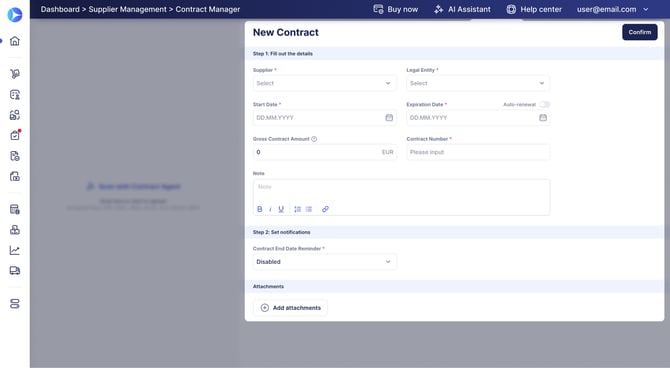Image resolution: width=670 pixels, height=368 pixels.
Task: Open Contract End Date Reminder dropdown
Action: [324, 262]
